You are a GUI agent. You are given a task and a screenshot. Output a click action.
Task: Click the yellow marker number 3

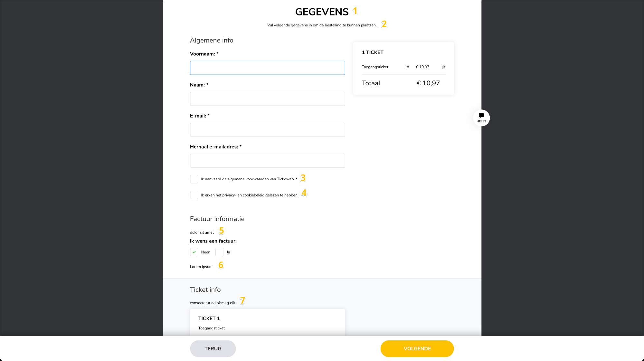tap(303, 178)
